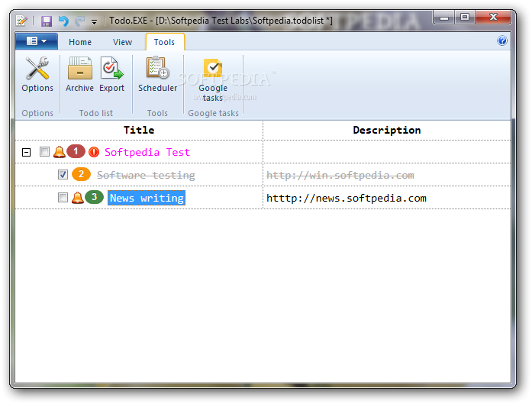Switch to the View tab
The height and width of the screenshot is (404, 532).
[x=122, y=42]
